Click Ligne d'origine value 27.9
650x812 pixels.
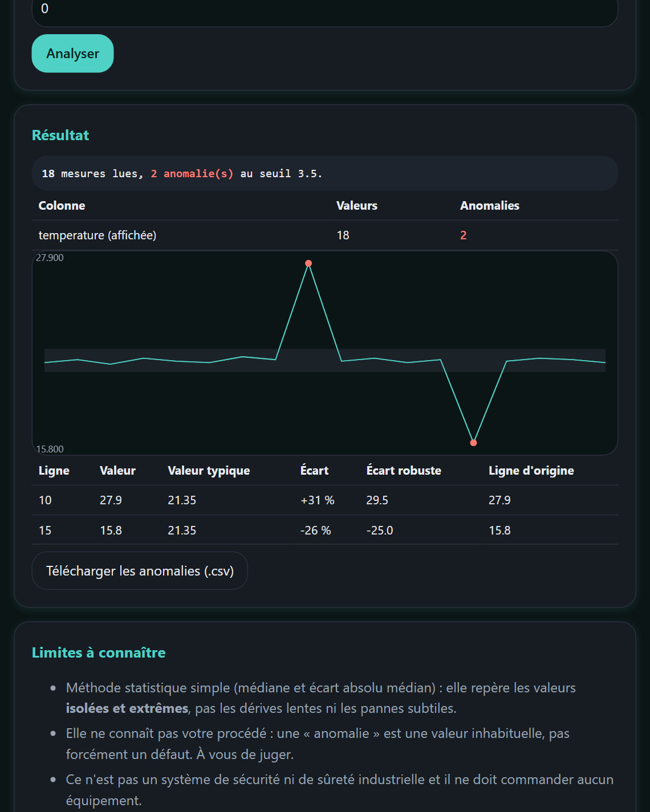click(499, 500)
